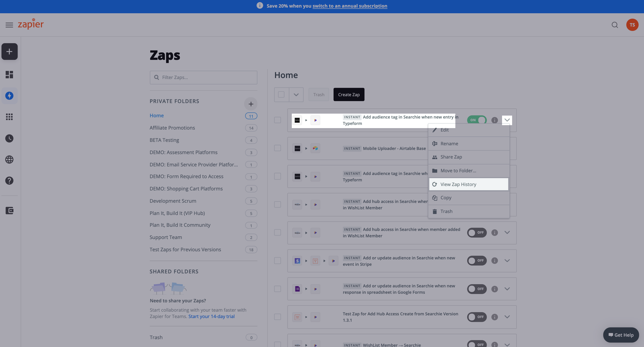
Task: Open the wallet billing sidebar icon
Action: pyautogui.click(x=10, y=210)
